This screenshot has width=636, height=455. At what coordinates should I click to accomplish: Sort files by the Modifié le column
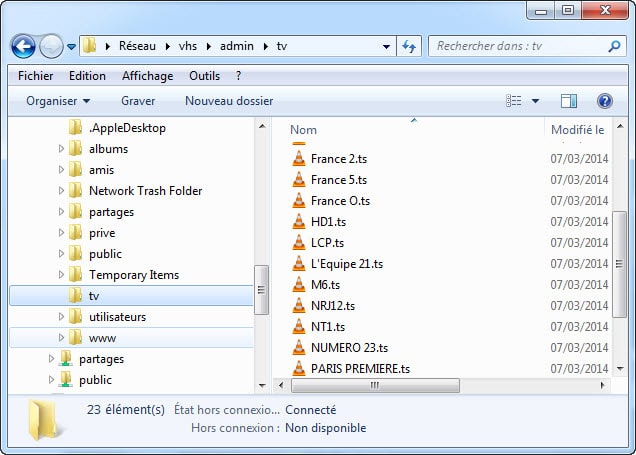pyautogui.click(x=578, y=130)
